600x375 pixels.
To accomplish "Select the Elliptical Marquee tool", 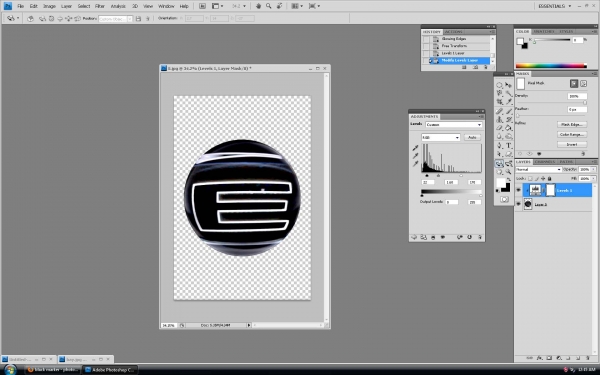I will [500, 85].
